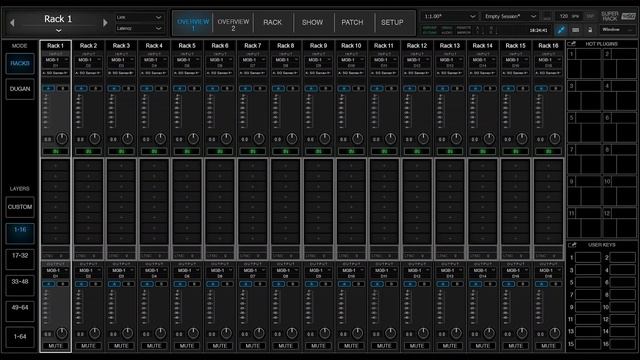This screenshot has width=640, height=360.
Task: Mute Rack 2 output
Action: click(x=89, y=346)
